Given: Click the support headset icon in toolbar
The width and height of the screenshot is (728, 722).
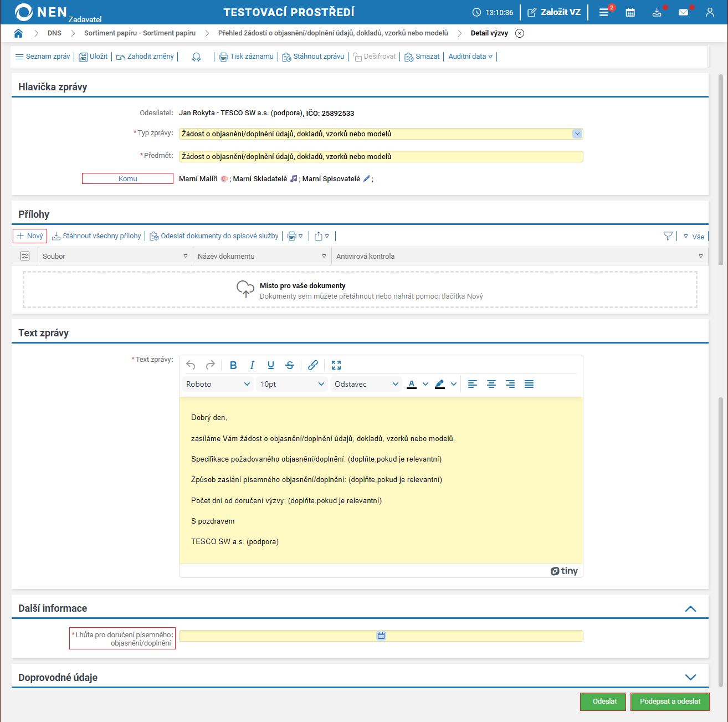Looking at the screenshot, I should click(x=196, y=57).
